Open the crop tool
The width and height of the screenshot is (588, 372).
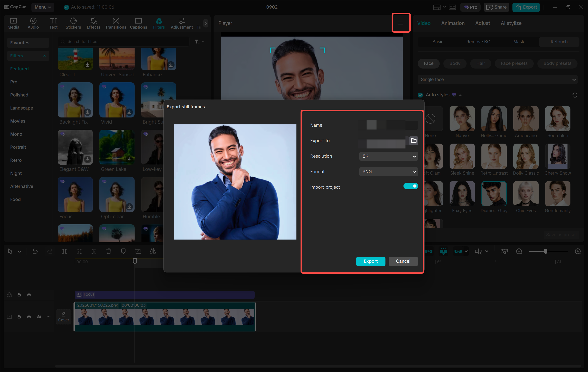coord(138,251)
